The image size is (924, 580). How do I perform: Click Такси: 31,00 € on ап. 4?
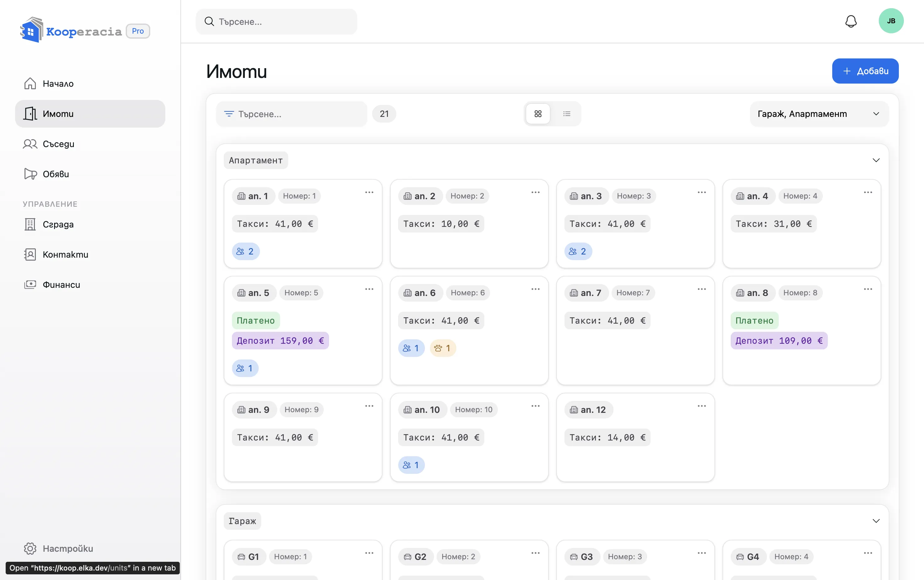[773, 224]
